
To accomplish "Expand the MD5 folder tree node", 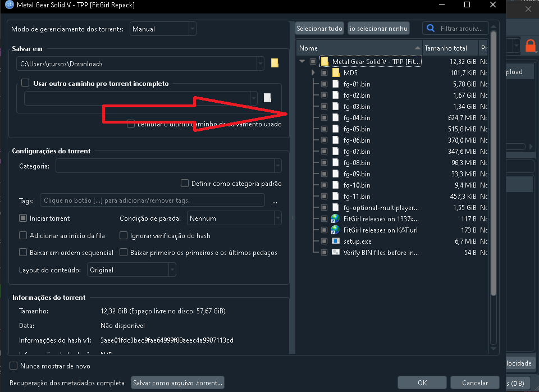I will click(x=313, y=73).
